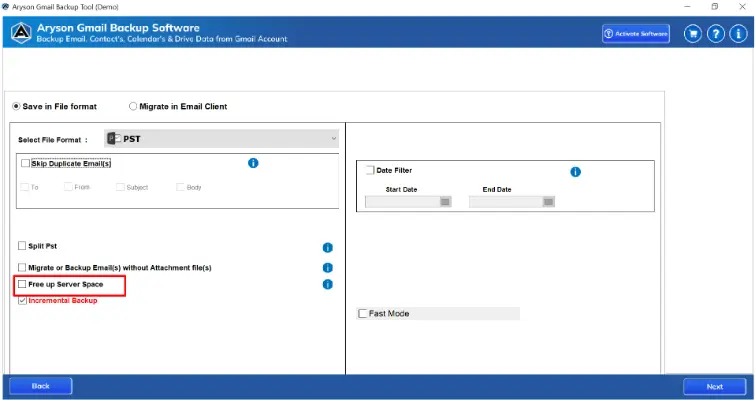Click the PST format icon in dropdown
The width and height of the screenshot is (755, 400).
point(114,139)
